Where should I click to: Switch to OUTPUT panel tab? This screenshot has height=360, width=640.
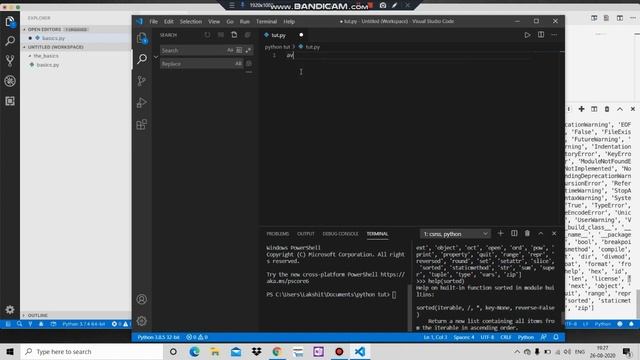pos(306,234)
